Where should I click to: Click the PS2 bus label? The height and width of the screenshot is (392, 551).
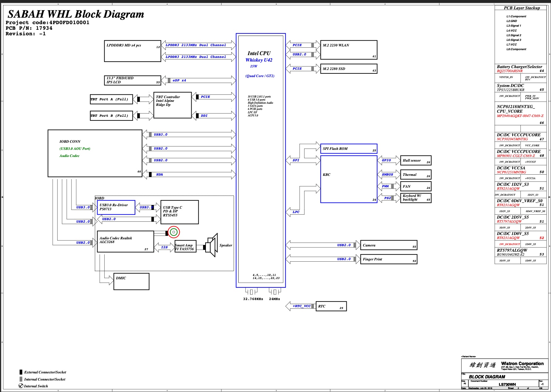coord(388,198)
